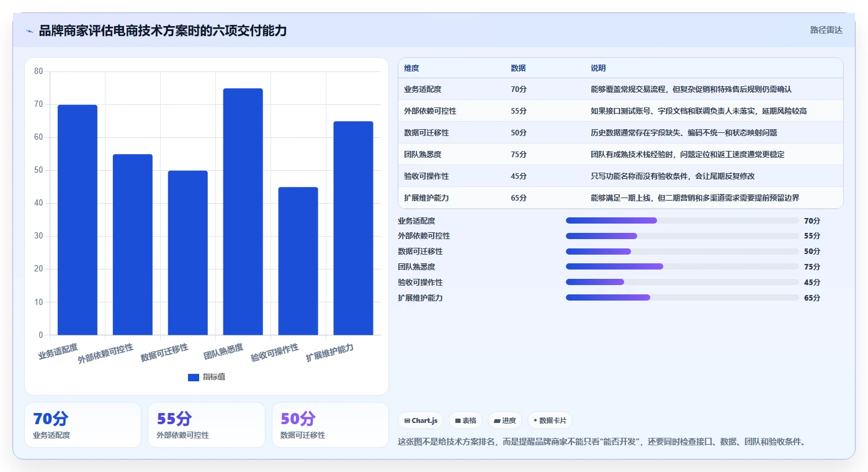Click the 扩展维护能力 progress bar
The image size is (868, 472).
coord(682,297)
